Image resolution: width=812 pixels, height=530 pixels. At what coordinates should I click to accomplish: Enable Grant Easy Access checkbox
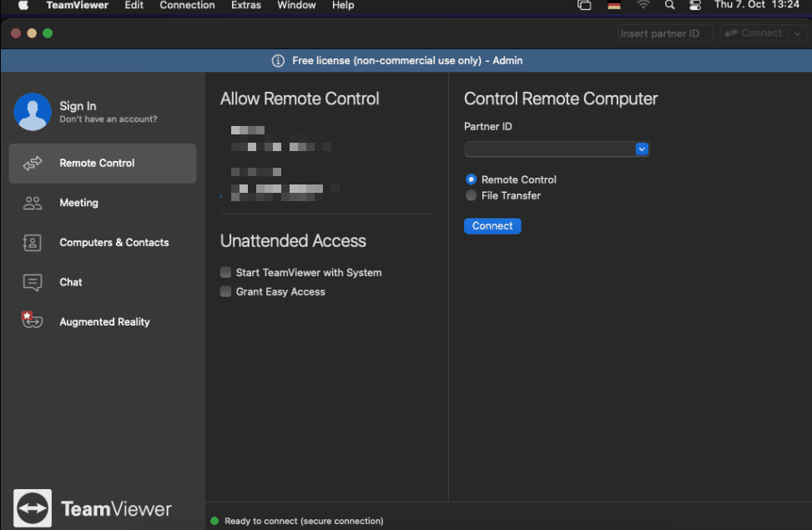[x=225, y=291]
